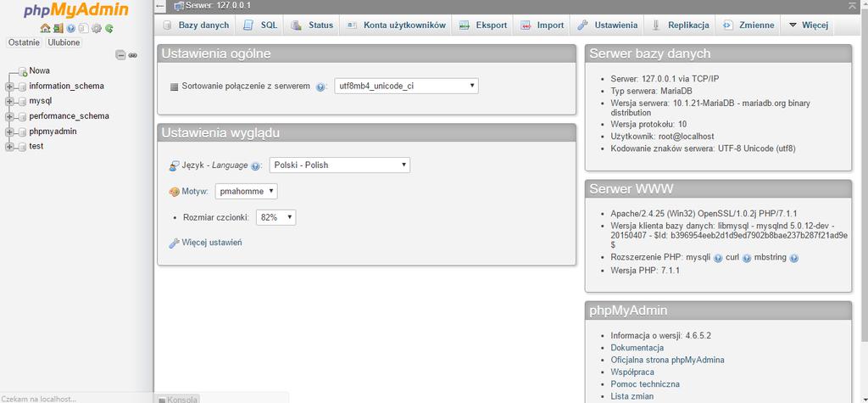Collapse all tree nodes with minus icon
This screenshot has width=868, height=403.
[x=120, y=55]
